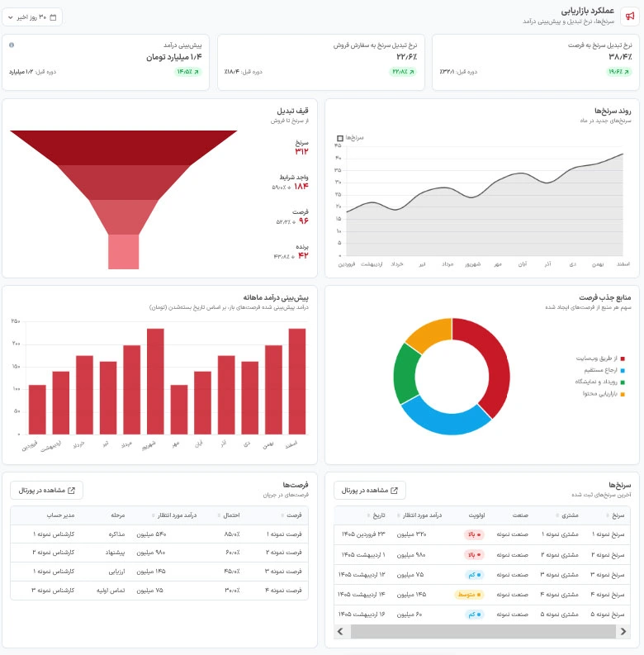The width and height of the screenshot is (644, 655).
Task: Select the مشتری نمونه ۲ cell in the leads table
Action: coord(560,555)
